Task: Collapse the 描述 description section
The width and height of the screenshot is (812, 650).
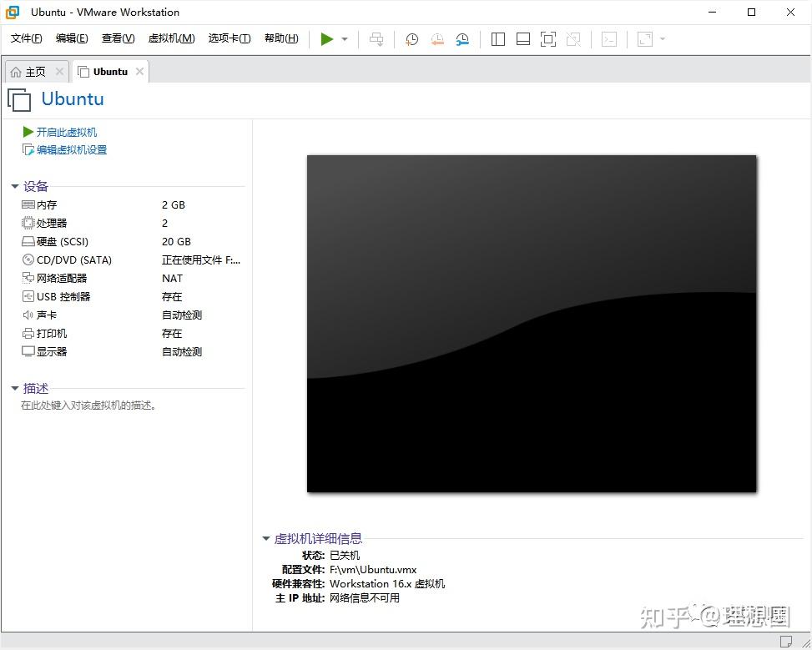Action: pos(14,388)
